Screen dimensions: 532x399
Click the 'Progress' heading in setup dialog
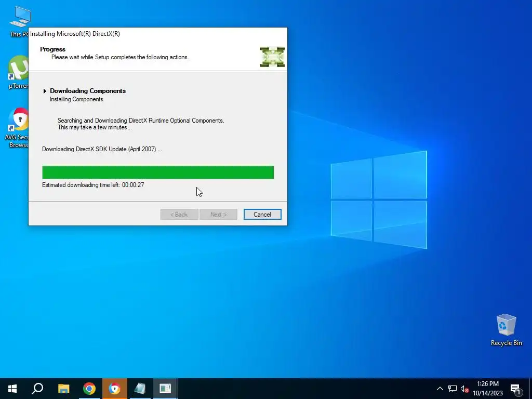[x=52, y=49]
